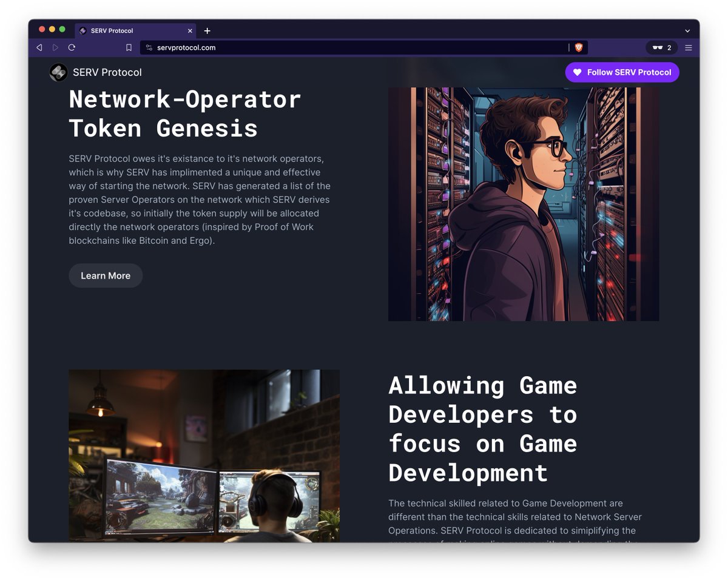Bookmark the page using the bookmark icon

click(129, 47)
